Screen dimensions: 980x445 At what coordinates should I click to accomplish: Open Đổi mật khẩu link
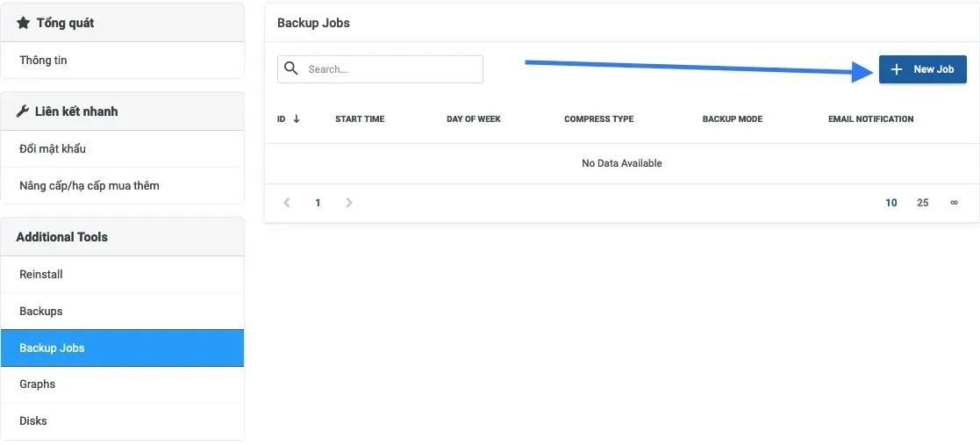[x=123, y=148]
